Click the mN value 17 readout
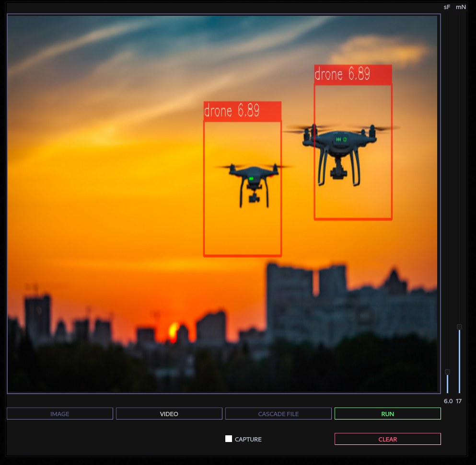The width and height of the screenshot is (476, 465). pos(459,401)
